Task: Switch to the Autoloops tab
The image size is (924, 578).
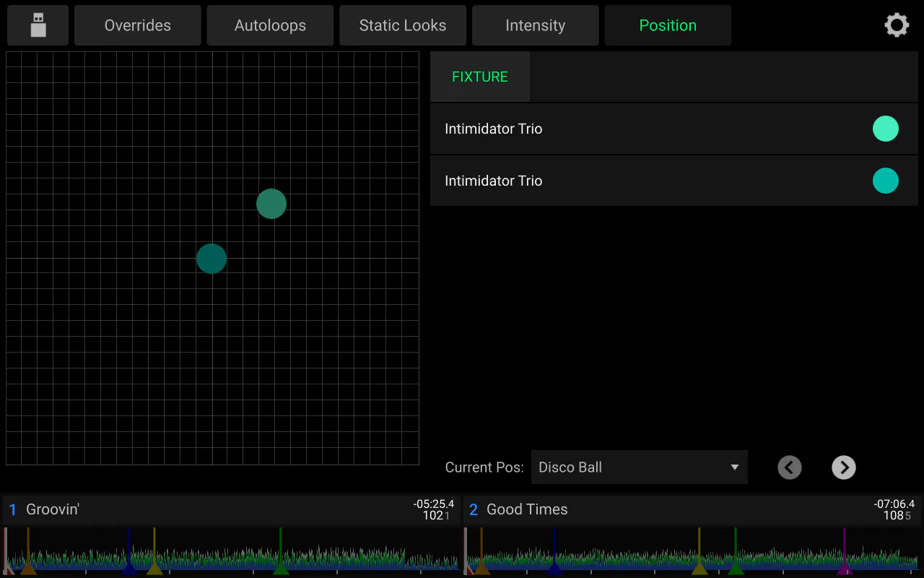Action: (270, 25)
